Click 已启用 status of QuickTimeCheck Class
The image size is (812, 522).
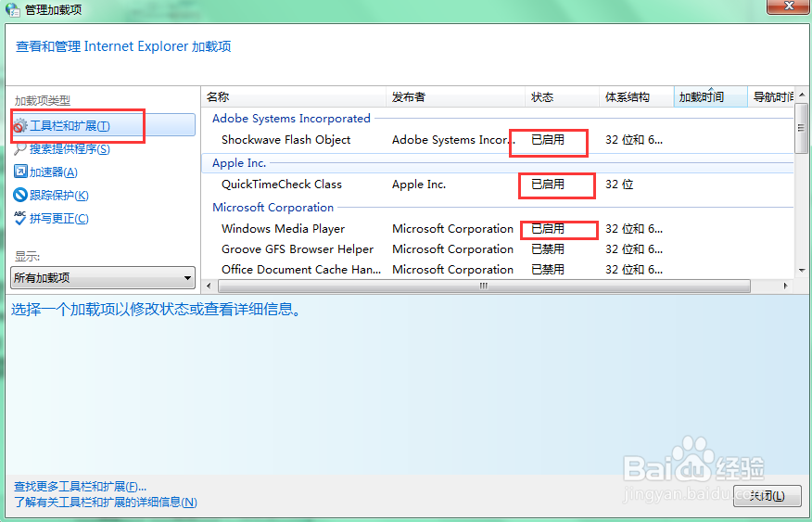[548, 185]
